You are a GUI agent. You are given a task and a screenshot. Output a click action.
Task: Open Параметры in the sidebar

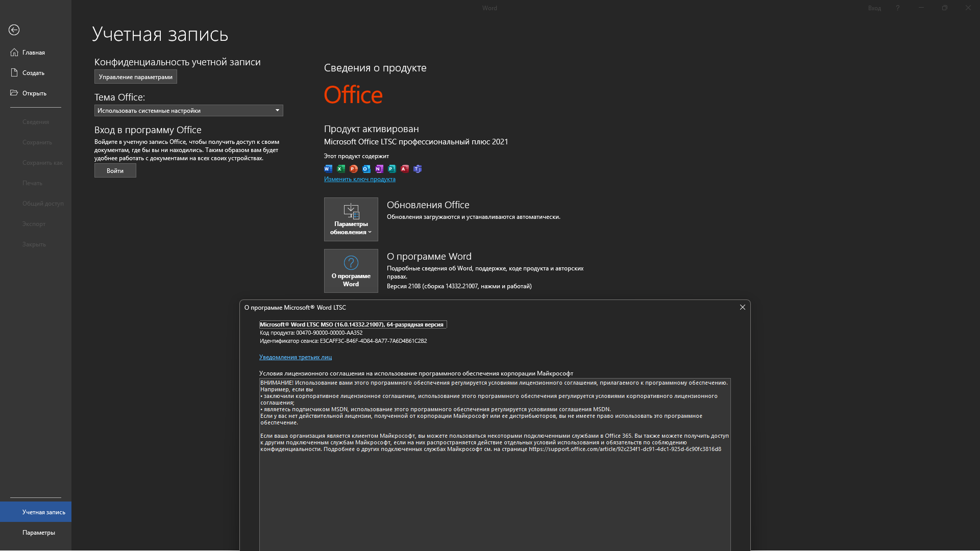(x=39, y=533)
